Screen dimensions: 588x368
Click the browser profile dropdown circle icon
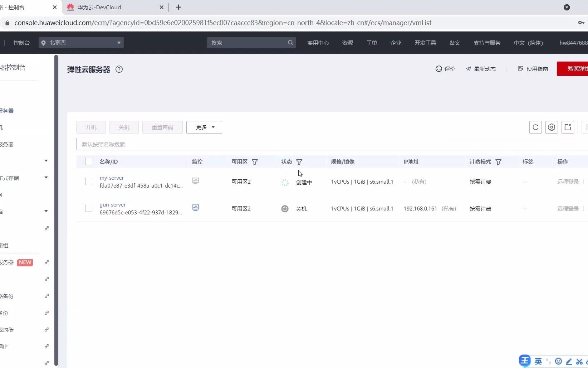(x=567, y=7)
